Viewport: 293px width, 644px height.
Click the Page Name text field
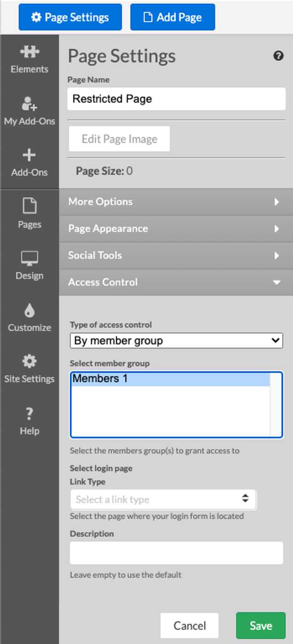pos(176,99)
